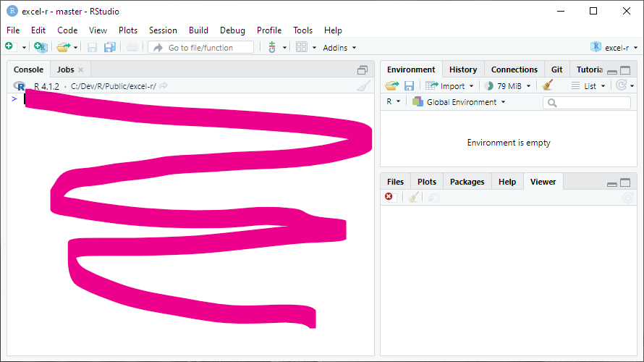
Task: Open the Build menu
Action: click(x=198, y=30)
